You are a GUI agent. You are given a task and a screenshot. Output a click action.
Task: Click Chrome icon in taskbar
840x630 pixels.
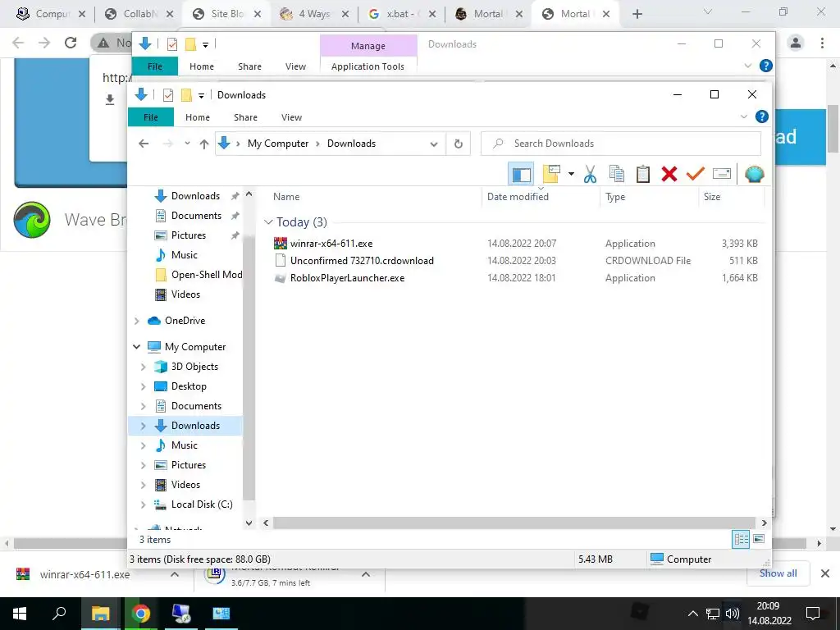click(140, 614)
